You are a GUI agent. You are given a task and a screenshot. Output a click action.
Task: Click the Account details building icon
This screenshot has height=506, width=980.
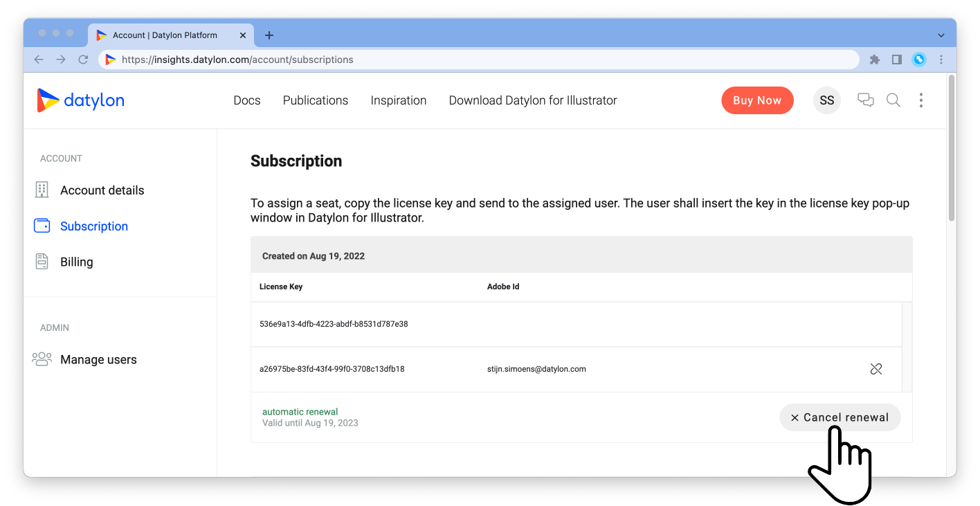[42, 190]
